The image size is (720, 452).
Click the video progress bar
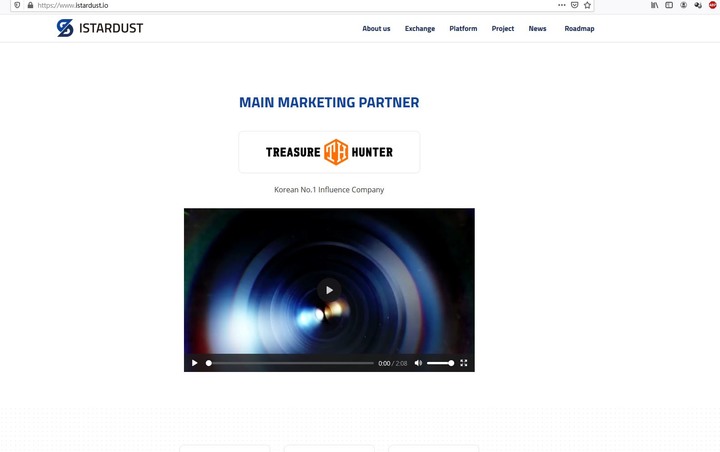[x=291, y=363]
